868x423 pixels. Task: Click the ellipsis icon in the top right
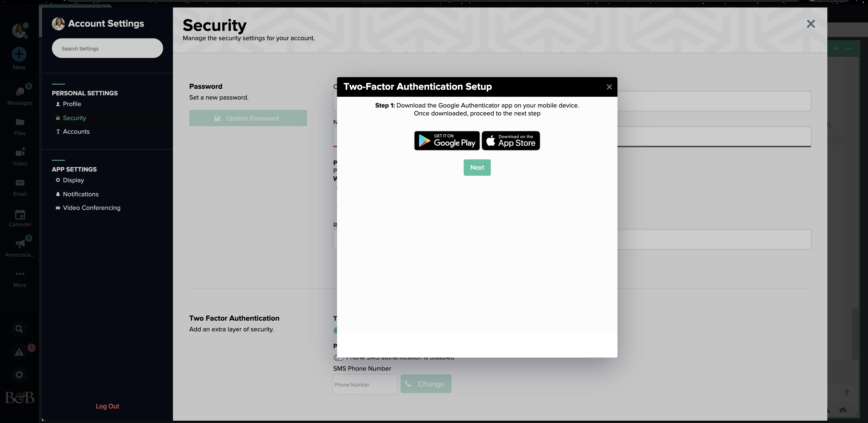pos(849,49)
